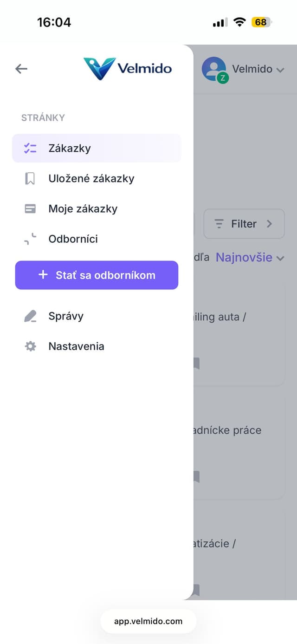Open the Správy messages page
The height and width of the screenshot is (644, 297).
click(65, 316)
